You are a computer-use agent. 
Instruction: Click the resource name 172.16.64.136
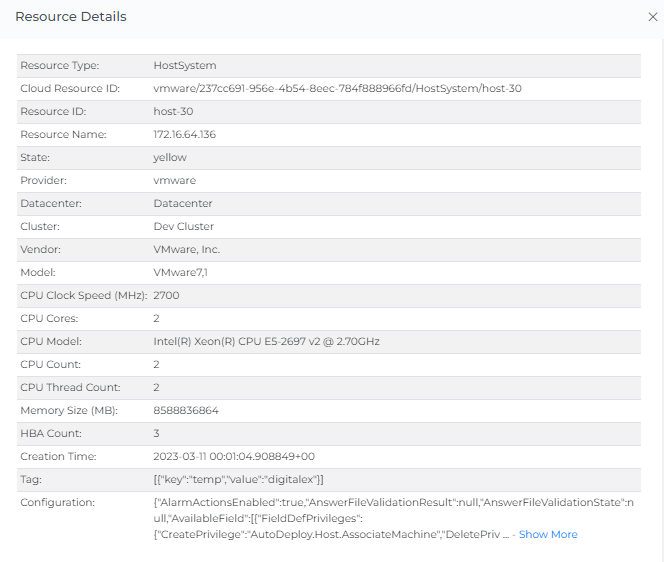(x=184, y=134)
